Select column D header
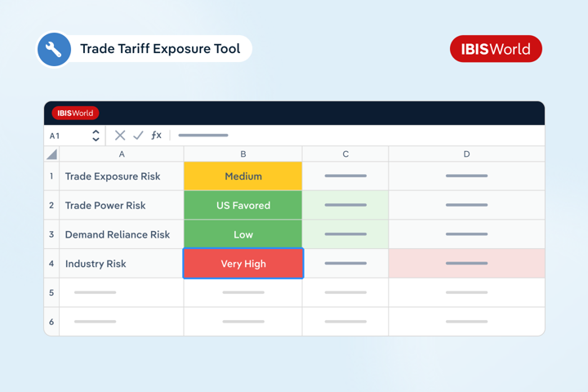The height and width of the screenshot is (392, 588). [466, 154]
